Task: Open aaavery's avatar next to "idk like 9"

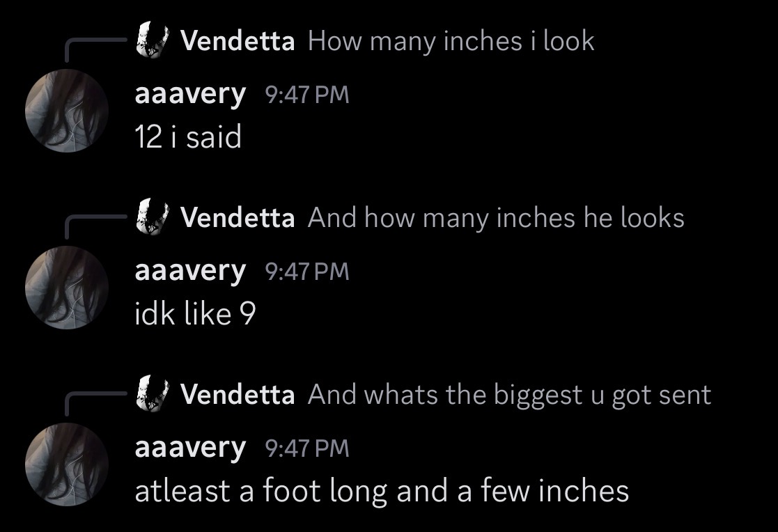Action: 67,287
